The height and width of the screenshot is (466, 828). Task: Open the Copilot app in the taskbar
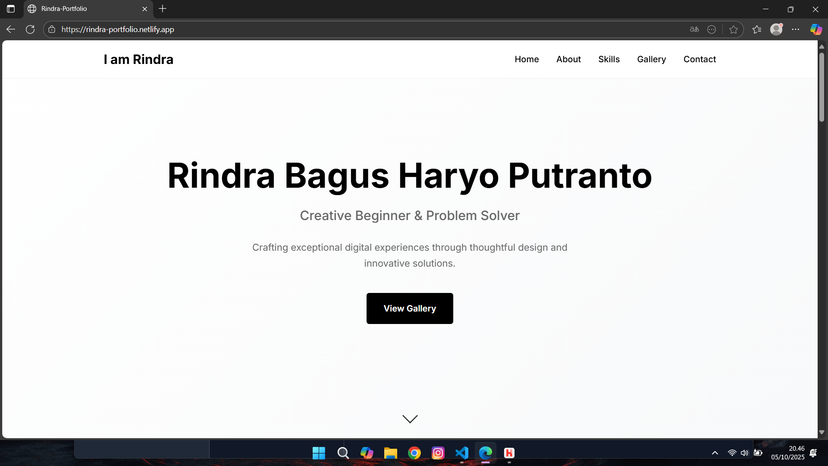coord(366,453)
